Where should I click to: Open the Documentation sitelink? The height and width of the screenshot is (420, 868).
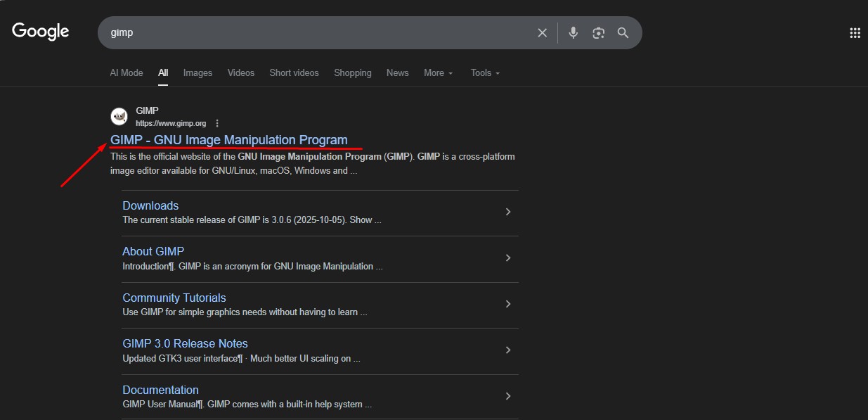pos(160,390)
